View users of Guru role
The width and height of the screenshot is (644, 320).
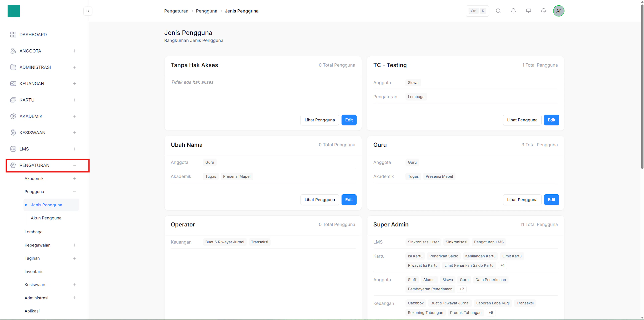click(x=522, y=200)
